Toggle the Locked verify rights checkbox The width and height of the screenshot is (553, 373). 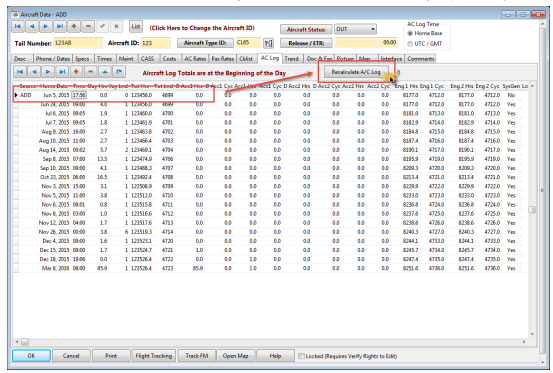(x=301, y=356)
